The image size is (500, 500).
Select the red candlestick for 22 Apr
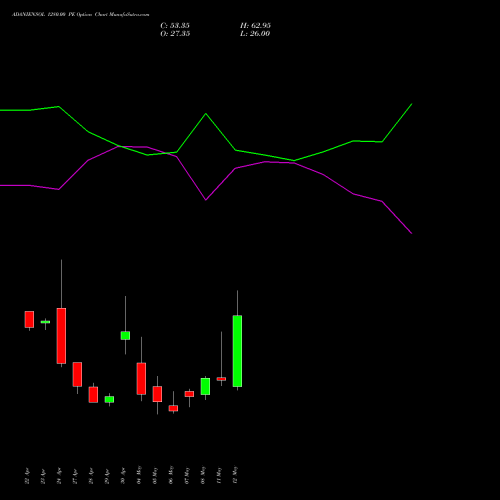tap(29, 319)
